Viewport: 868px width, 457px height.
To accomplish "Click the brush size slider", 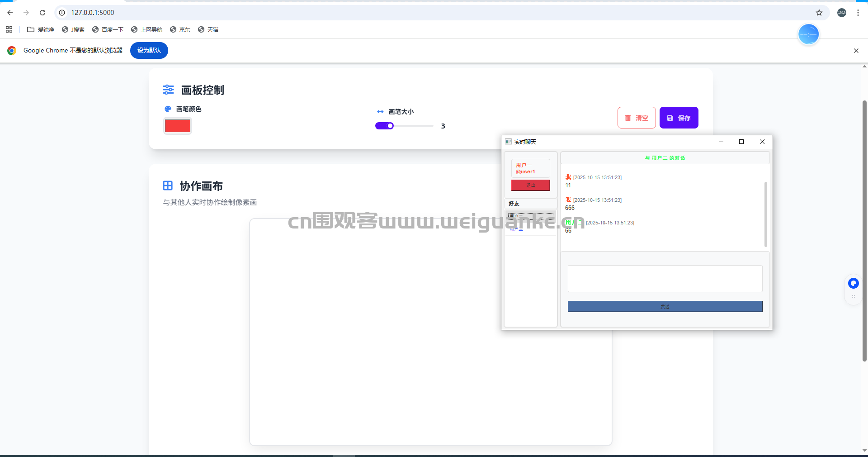I will pos(404,126).
